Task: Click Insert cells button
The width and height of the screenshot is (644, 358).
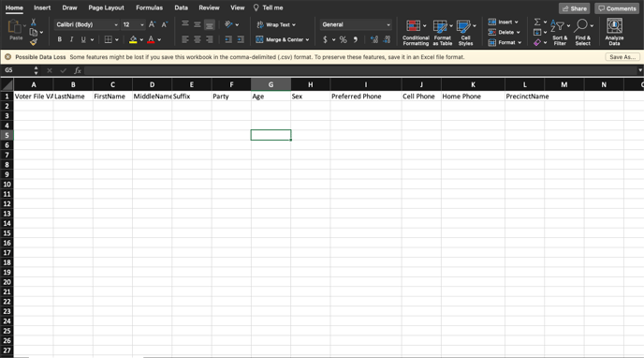Action: 503,22
